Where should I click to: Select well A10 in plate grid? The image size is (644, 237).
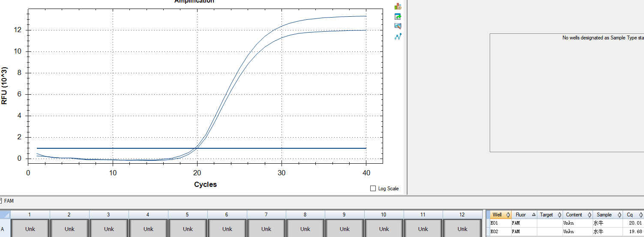pos(384,228)
